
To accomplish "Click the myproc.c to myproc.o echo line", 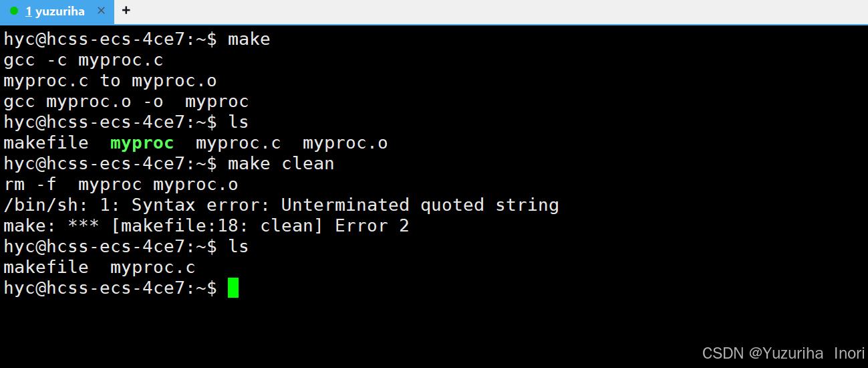I will pyautogui.click(x=110, y=81).
